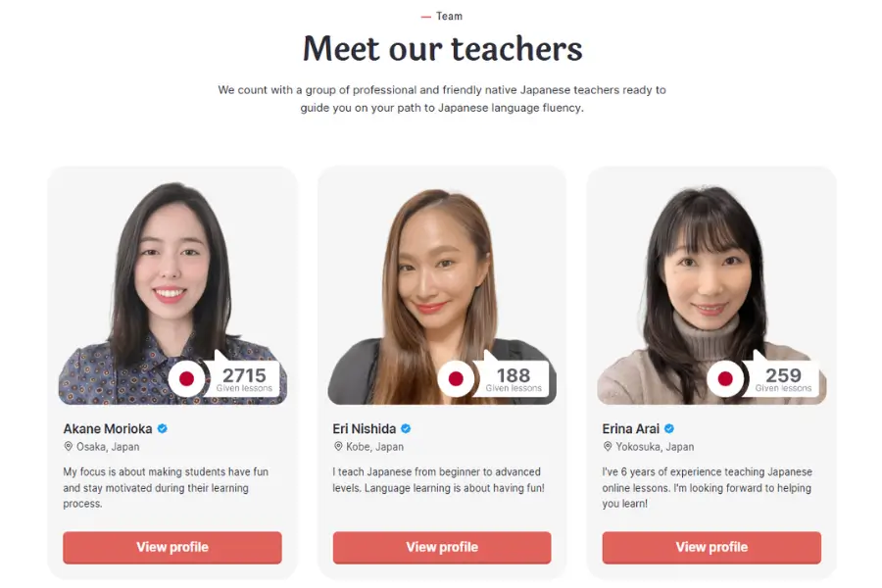Click the 259 Given lessons badge
Screen dimensions: 882x588
tap(782, 378)
